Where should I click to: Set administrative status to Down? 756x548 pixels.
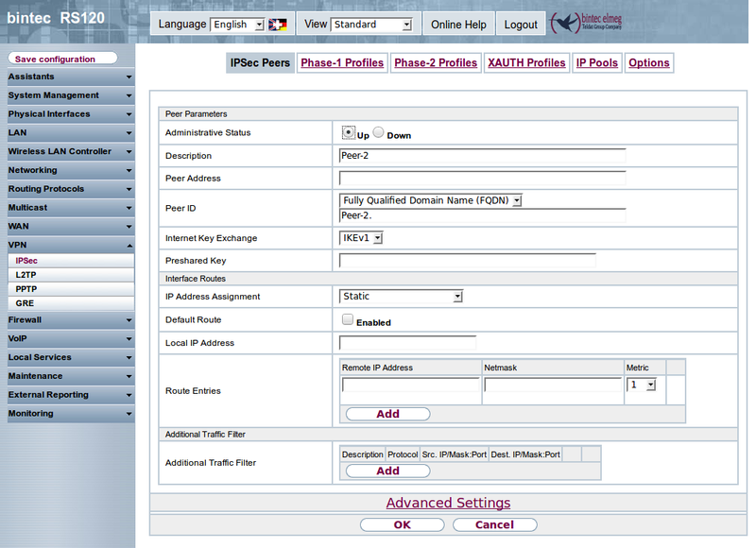[378, 133]
